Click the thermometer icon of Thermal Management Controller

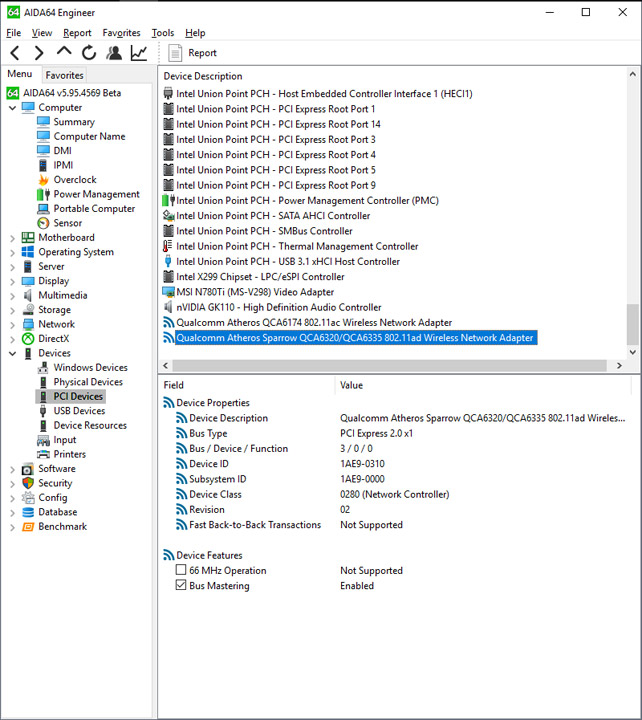point(168,246)
